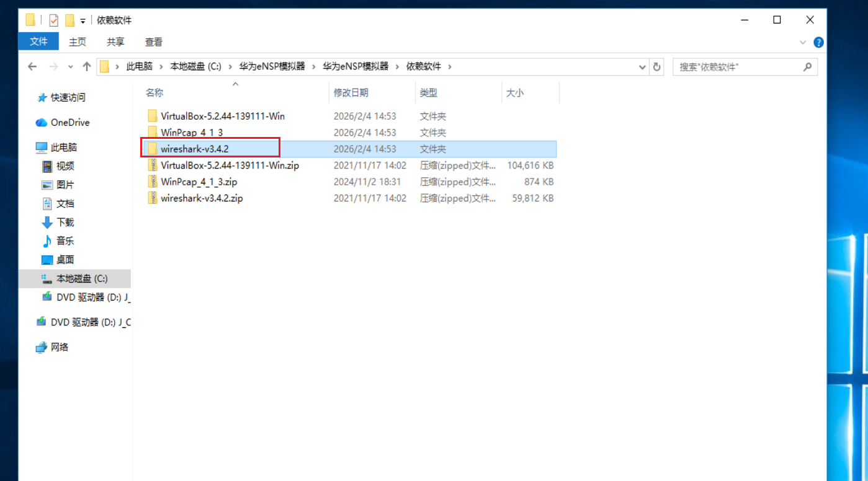Click the music note icon beside 音乐

coord(47,240)
